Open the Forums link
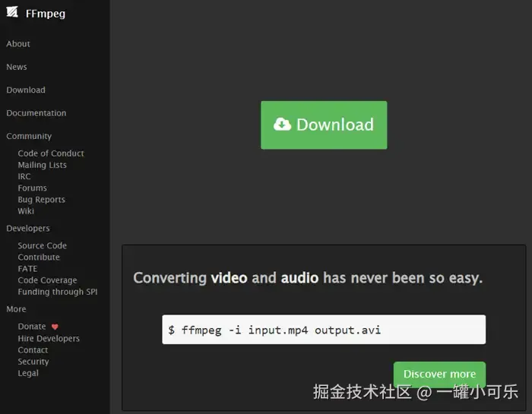532x414 pixels. 32,188
